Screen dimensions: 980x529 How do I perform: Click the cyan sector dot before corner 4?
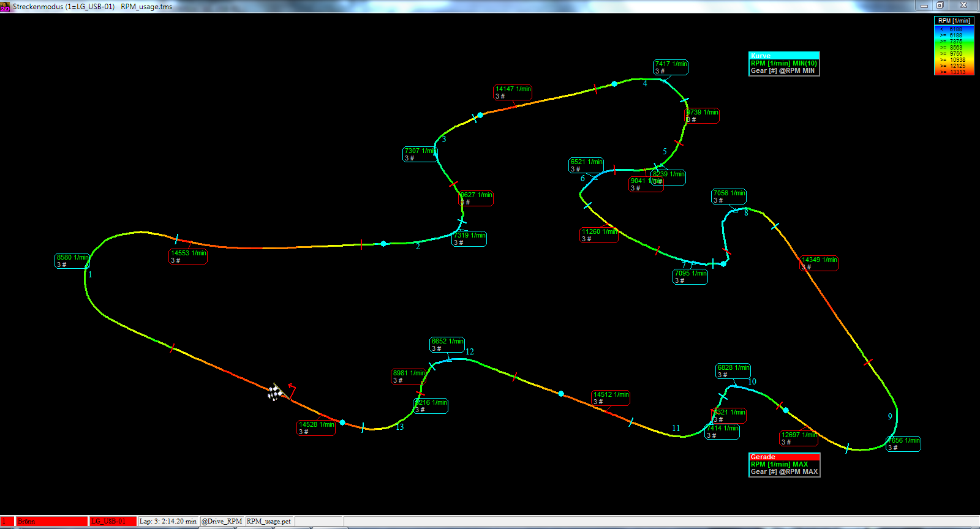(x=614, y=84)
